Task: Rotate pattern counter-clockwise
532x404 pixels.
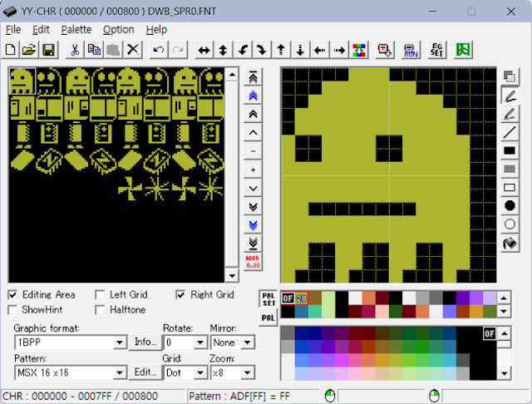Action: click(x=243, y=50)
